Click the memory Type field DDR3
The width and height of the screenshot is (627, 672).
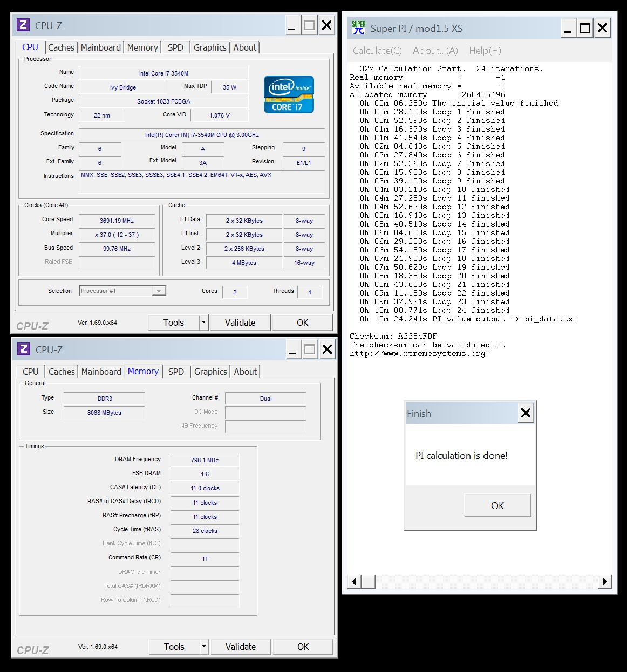tap(105, 399)
